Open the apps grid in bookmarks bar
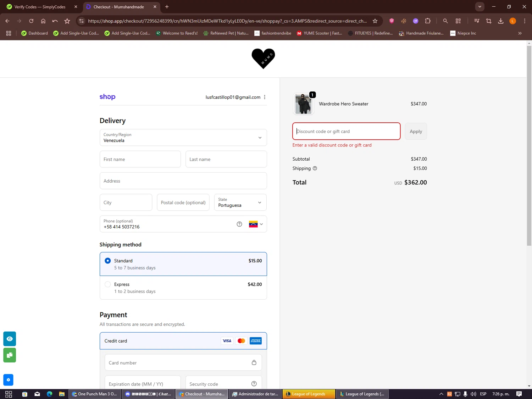 click(9, 33)
